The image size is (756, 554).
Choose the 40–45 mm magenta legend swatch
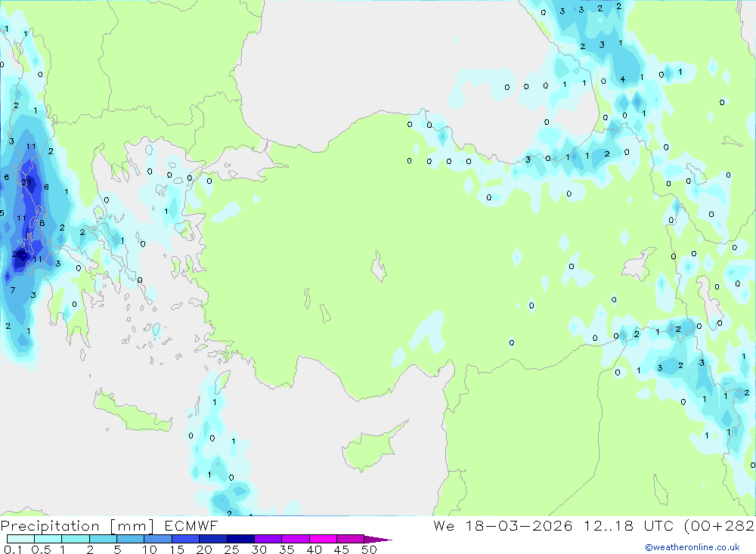(x=323, y=539)
